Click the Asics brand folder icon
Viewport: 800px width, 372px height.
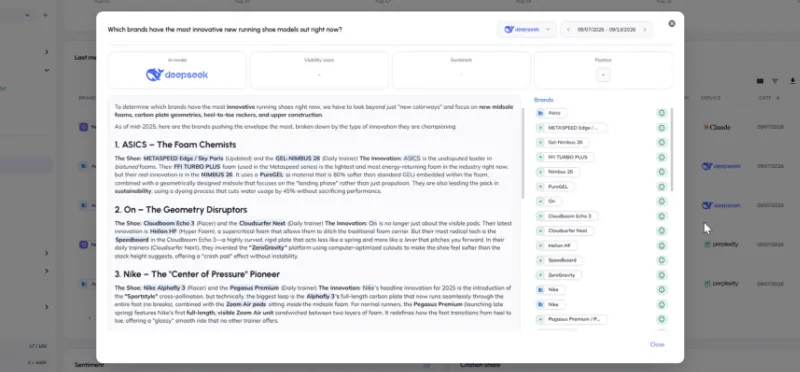point(541,113)
